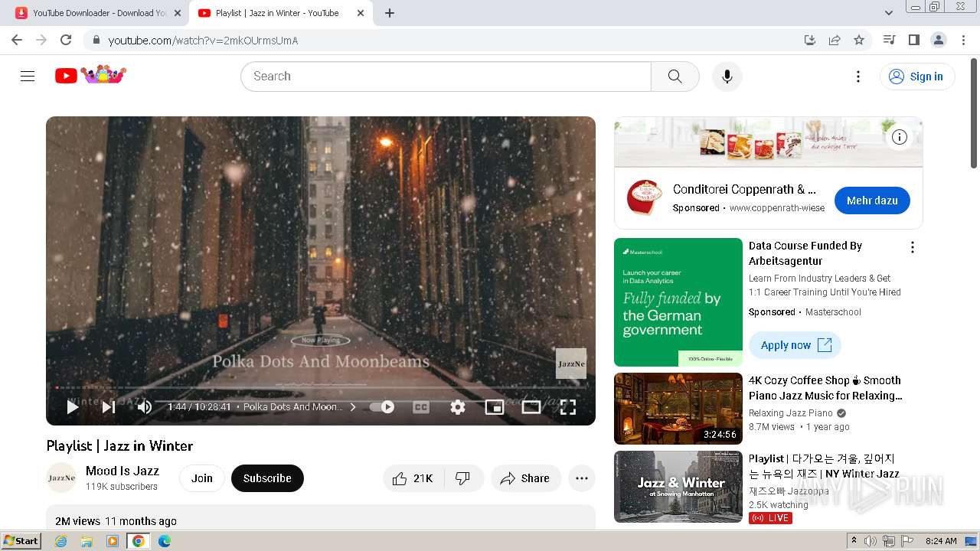Click the search magnifier button
The width and height of the screenshot is (980, 551).
point(675,76)
